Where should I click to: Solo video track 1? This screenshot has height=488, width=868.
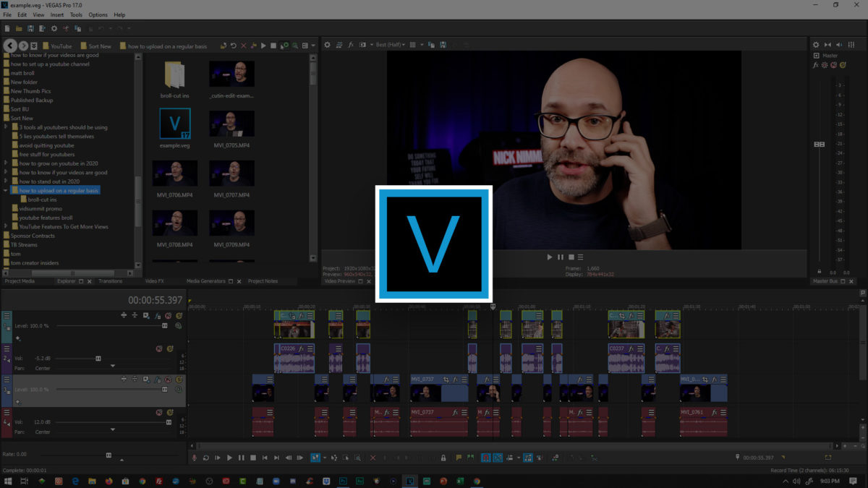(179, 315)
